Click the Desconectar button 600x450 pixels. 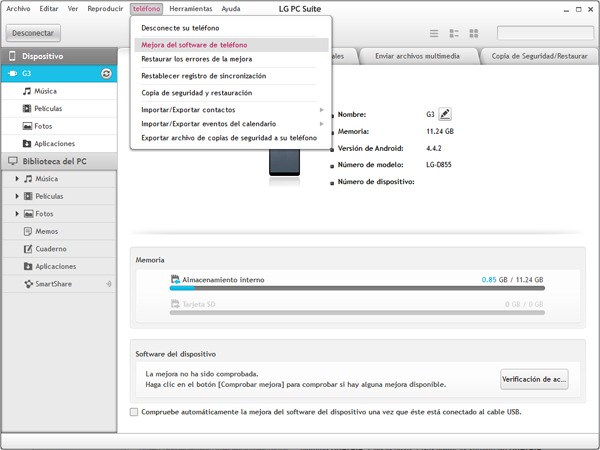[x=33, y=33]
